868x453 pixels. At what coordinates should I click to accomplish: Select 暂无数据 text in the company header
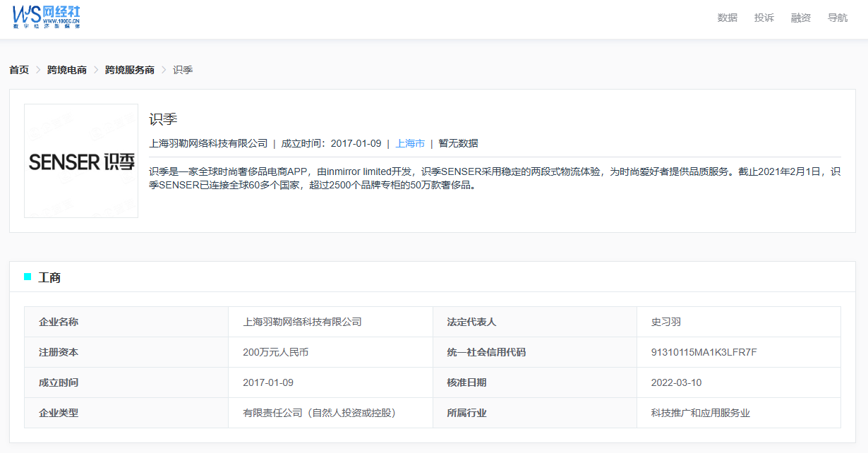click(x=458, y=143)
